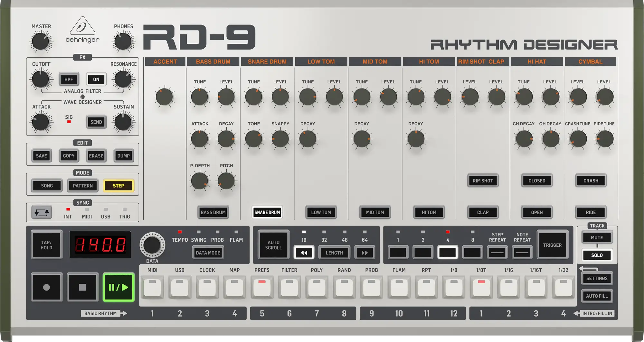Click the record button
644x342 pixels.
tap(47, 287)
